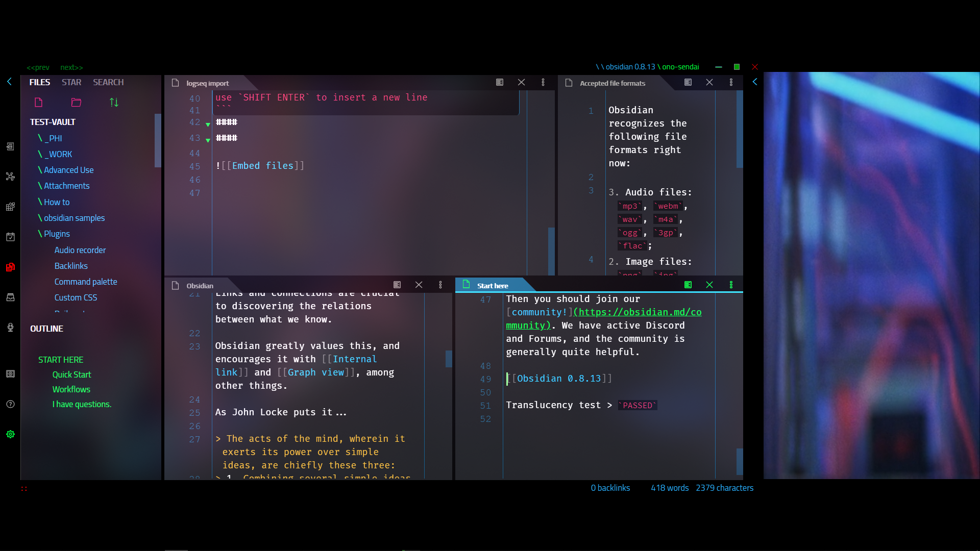
Task: Toggle preview mode in logseq import pane
Action: coord(500,82)
